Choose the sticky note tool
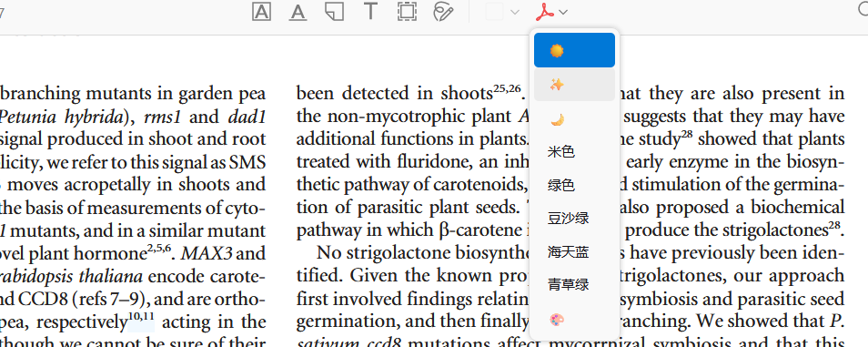This screenshot has height=347, width=868. tap(334, 12)
